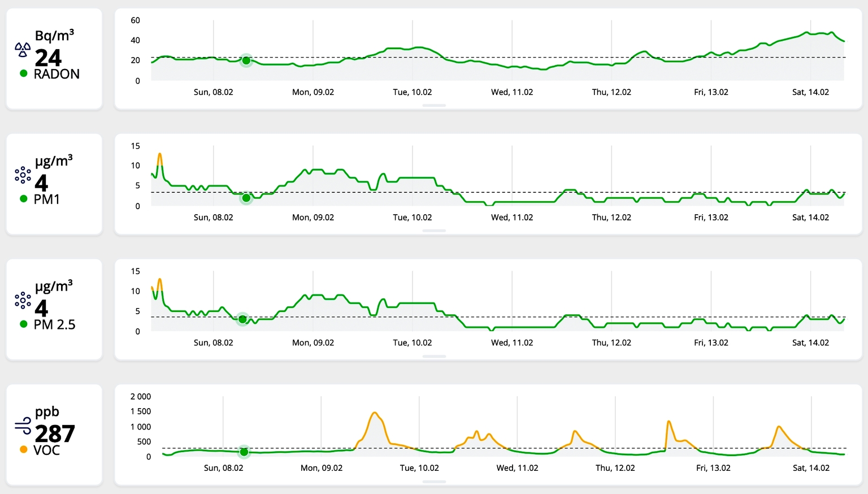This screenshot has width=868, height=494.
Task: Click the green status dot beside PM 2.5
Action: (x=24, y=324)
